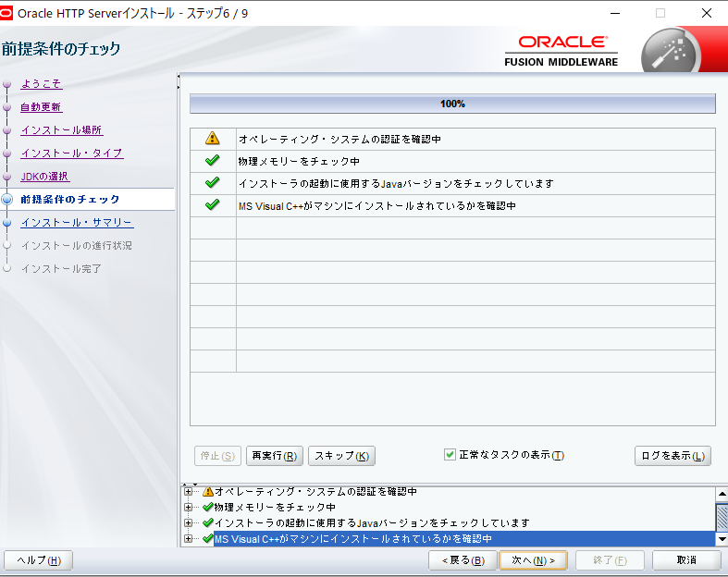Click the ログを表示 button
The image size is (728, 577).
coord(672,456)
